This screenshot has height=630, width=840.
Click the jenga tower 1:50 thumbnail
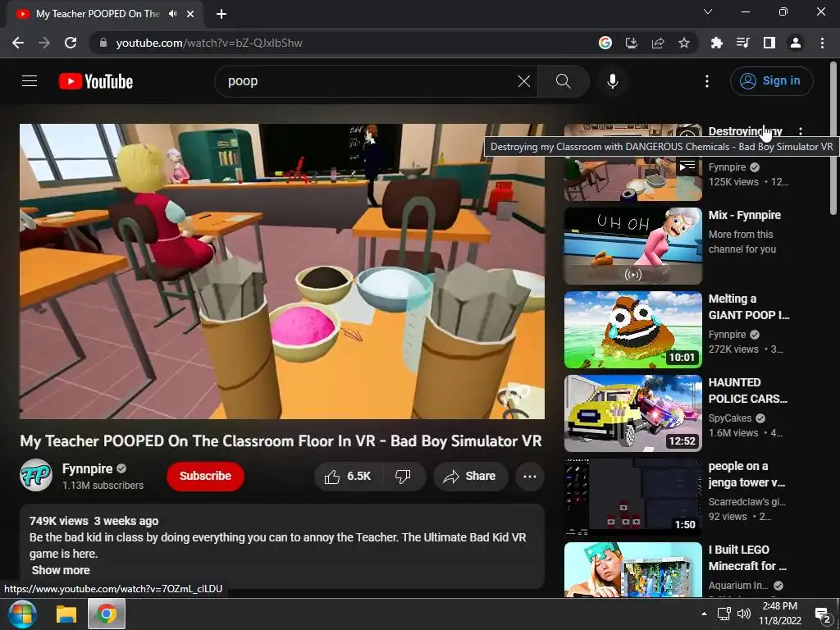(x=632, y=496)
